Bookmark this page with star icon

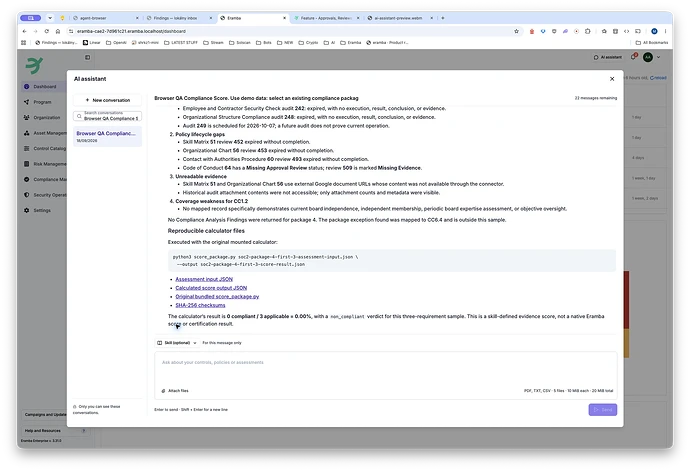point(516,31)
